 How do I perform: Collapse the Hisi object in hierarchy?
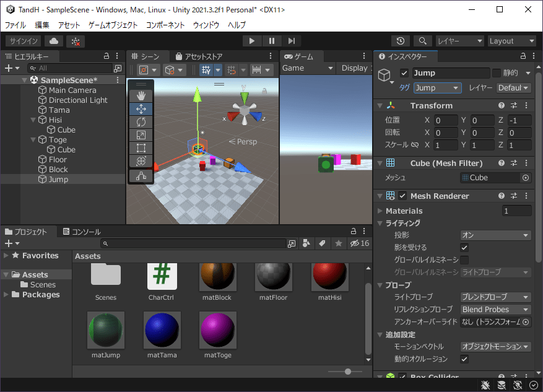pos(33,120)
